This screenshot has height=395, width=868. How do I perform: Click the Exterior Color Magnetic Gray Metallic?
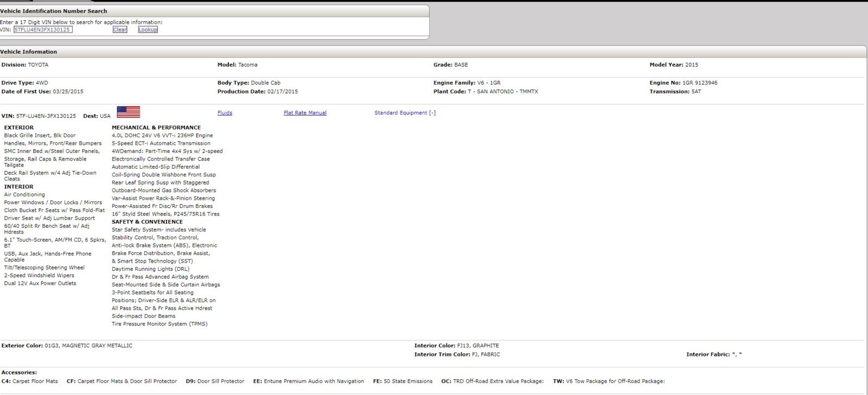67,346
